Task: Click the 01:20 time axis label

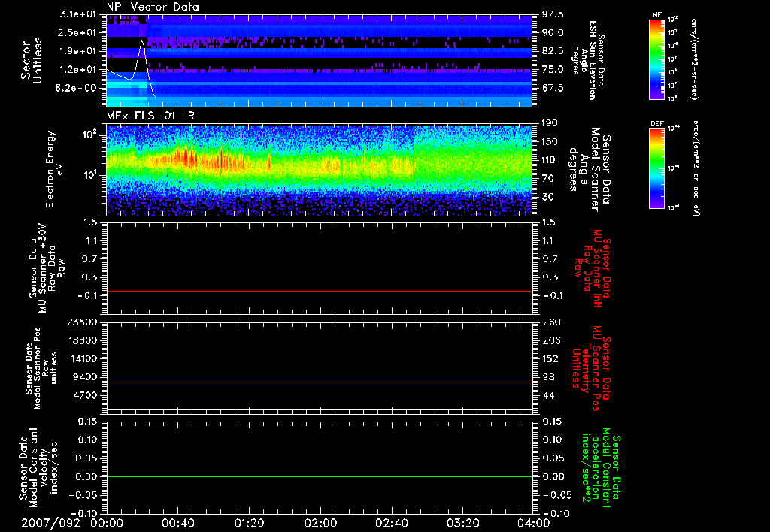Action: click(250, 523)
